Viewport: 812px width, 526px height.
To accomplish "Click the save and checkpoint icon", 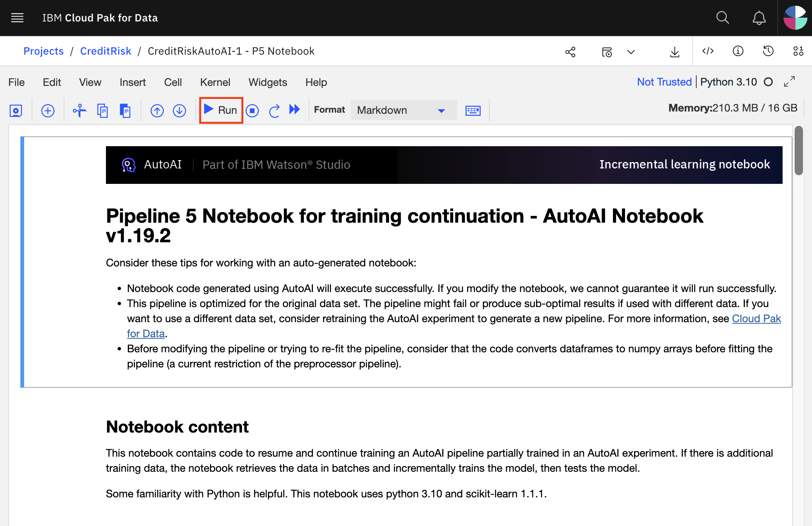I will [x=16, y=111].
